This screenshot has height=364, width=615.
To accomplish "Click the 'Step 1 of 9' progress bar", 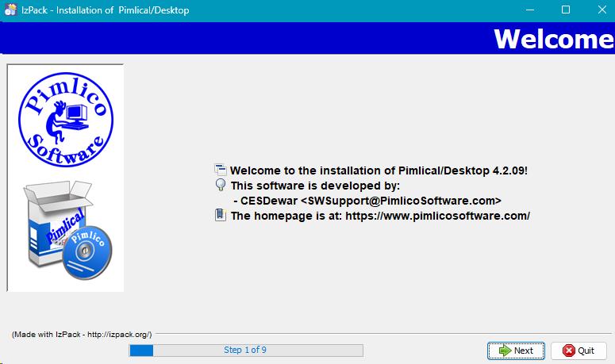I will (246, 350).
